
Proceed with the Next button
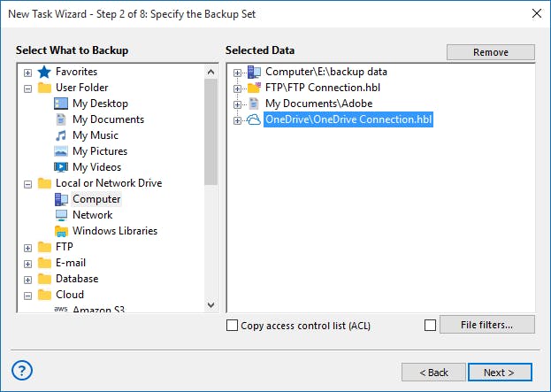point(500,373)
